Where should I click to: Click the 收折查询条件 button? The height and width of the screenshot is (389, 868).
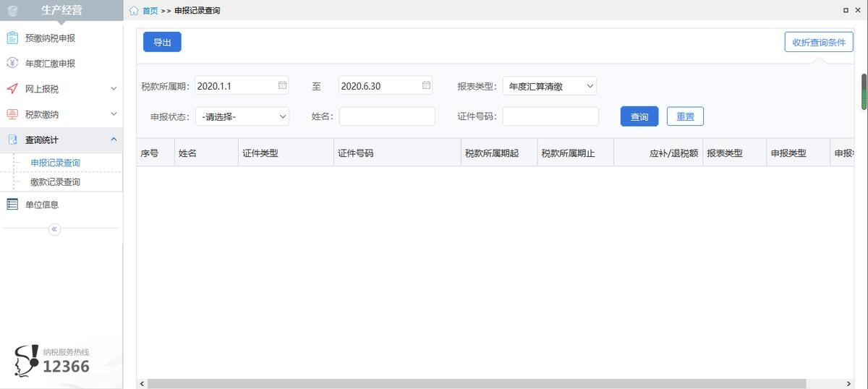[x=819, y=42]
